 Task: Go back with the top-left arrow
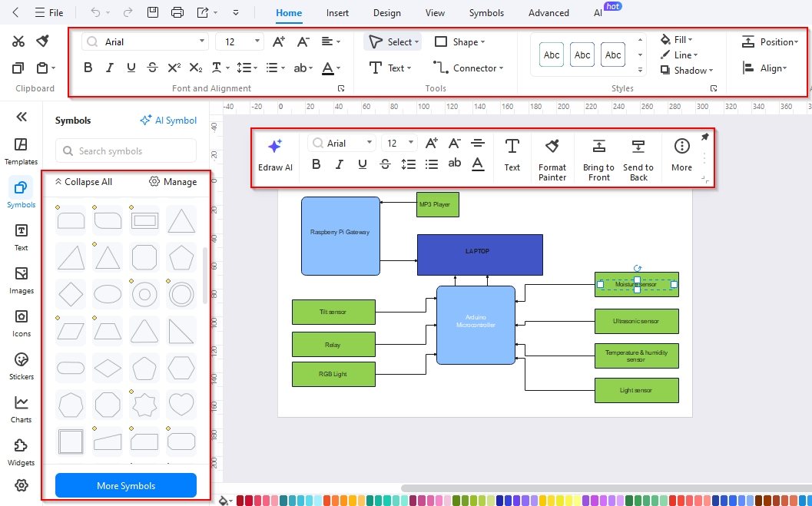click(x=15, y=12)
